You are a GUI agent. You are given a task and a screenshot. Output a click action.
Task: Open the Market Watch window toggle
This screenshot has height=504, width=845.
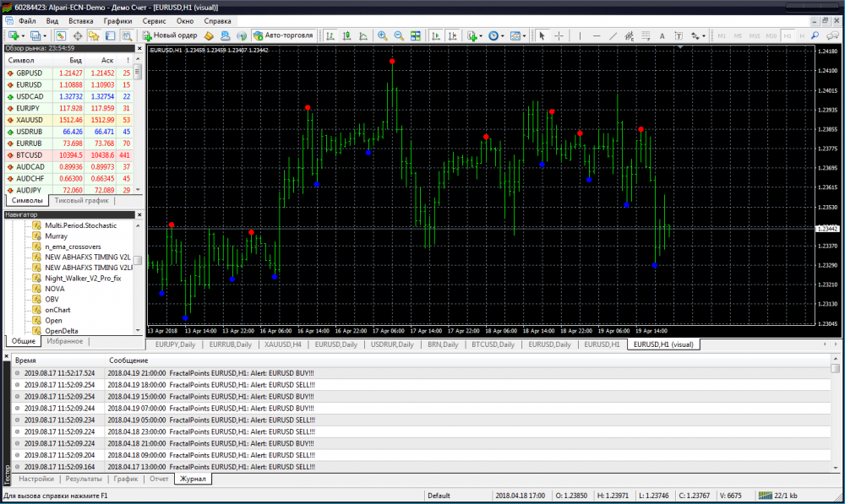pos(61,35)
